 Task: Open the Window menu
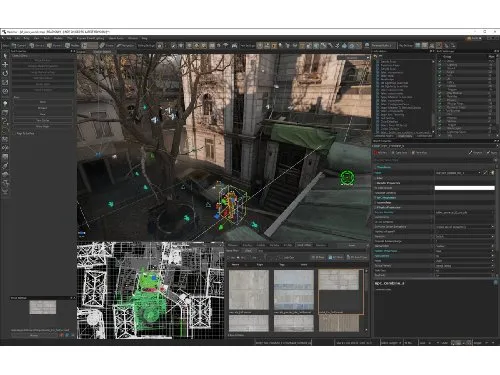point(133,38)
